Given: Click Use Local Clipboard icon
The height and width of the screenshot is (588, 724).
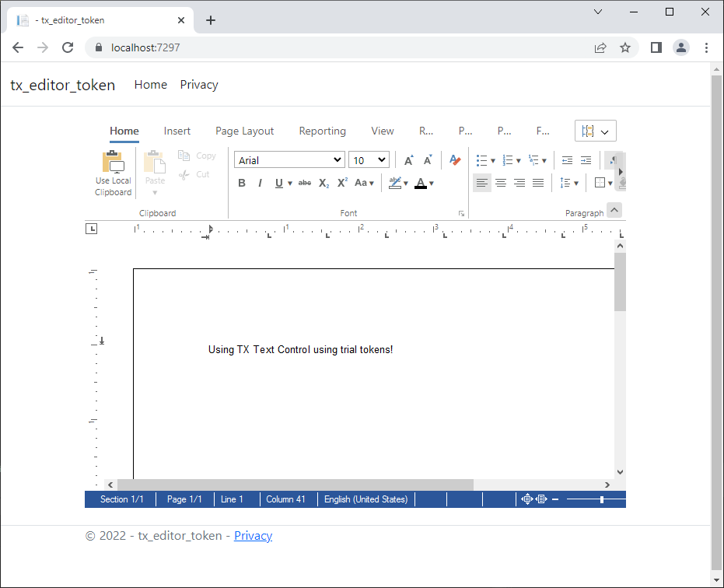Looking at the screenshot, I should [113, 162].
